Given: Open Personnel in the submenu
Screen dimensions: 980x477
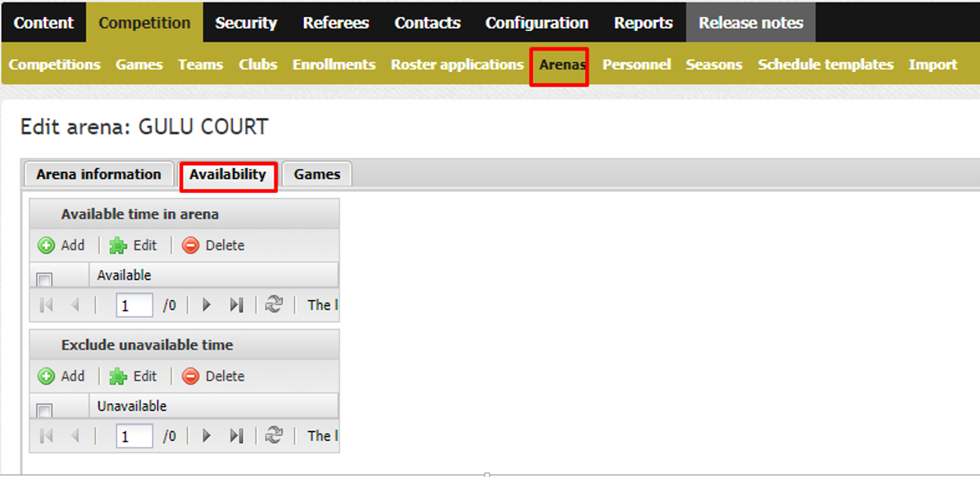Looking at the screenshot, I should pyautogui.click(x=636, y=65).
